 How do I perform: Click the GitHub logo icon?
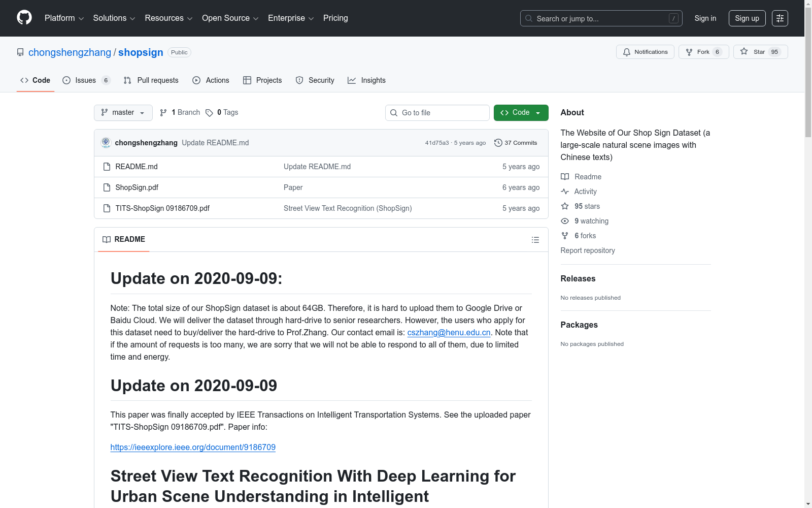pyautogui.click(x=24, y=18)
